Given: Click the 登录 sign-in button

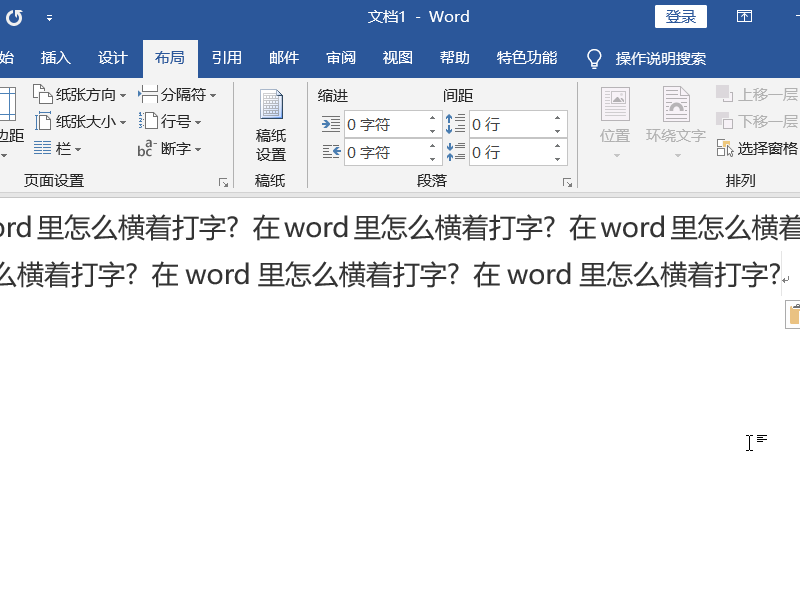Looking at the screenshot, I should click(680, 17).
